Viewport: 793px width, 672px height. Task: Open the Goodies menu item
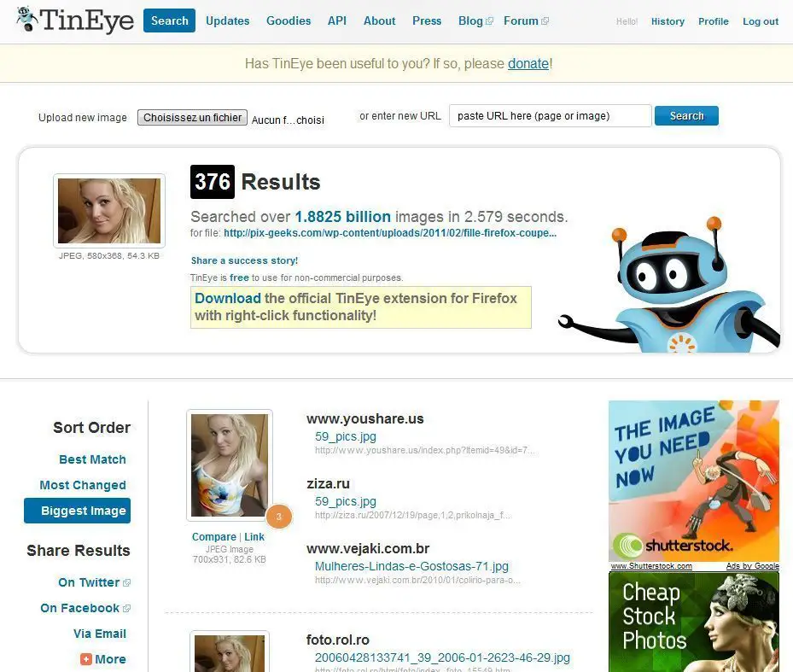[x=289, y=20]
